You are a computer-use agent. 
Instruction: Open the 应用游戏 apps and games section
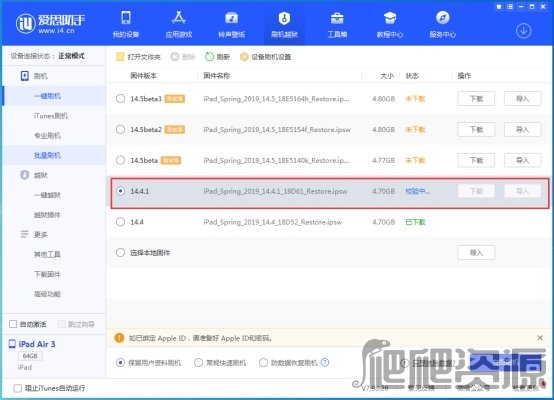[x=179, y=24]
